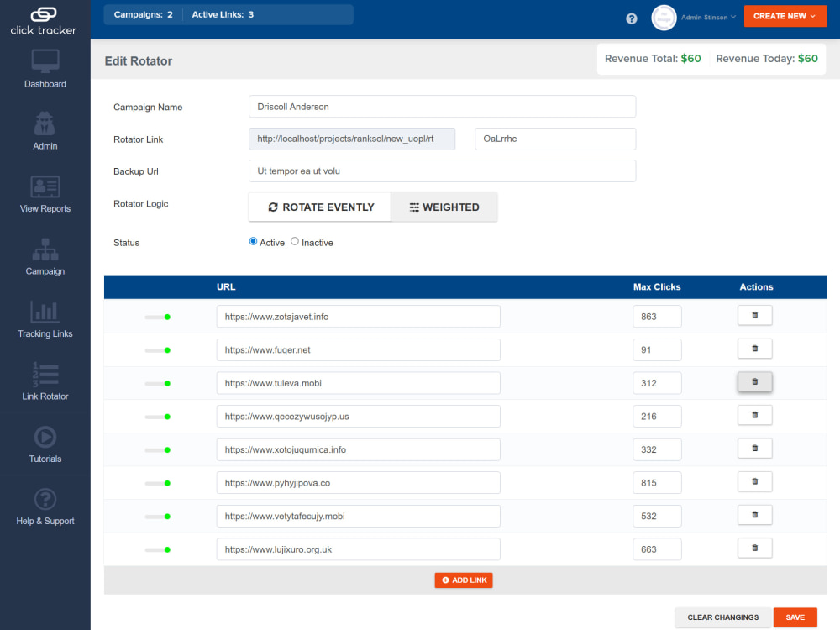Toggle the tuleva.mobi link switch
This screenshot has width=840, height=630.
pyautogui.click(x=158, y=384)
